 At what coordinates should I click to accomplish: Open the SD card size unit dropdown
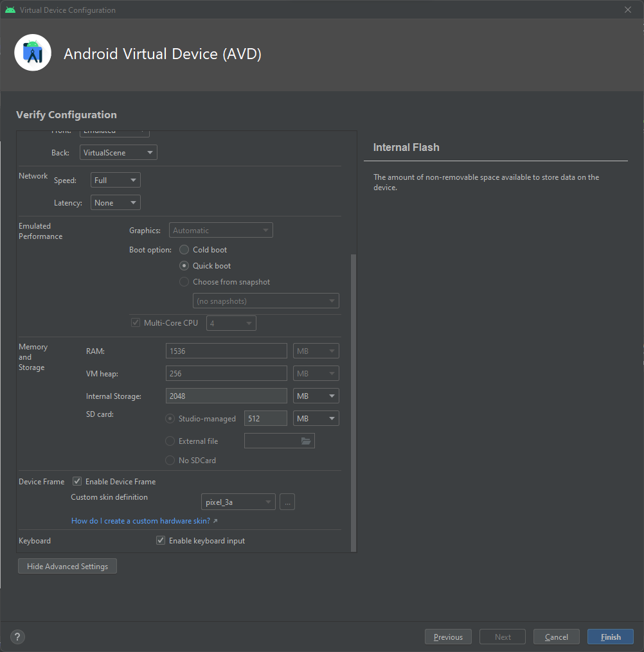pos(316,418)
